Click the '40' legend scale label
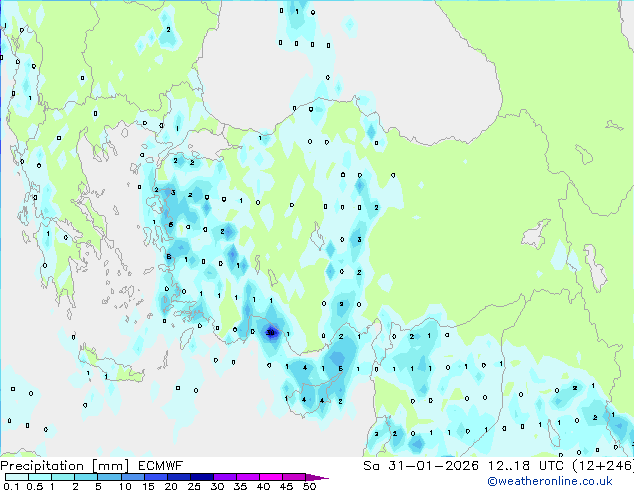The width and height of the screenshot is (634, 490). pyautogui.click(x=264, y=486)
